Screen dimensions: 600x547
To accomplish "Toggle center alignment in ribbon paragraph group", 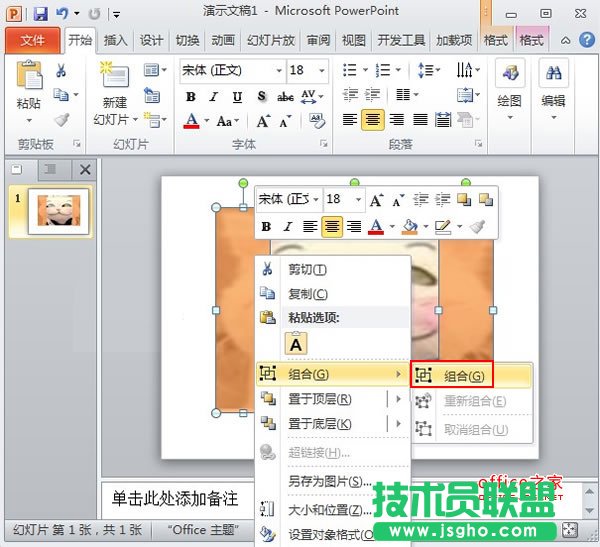I will [x=373, y=120].
